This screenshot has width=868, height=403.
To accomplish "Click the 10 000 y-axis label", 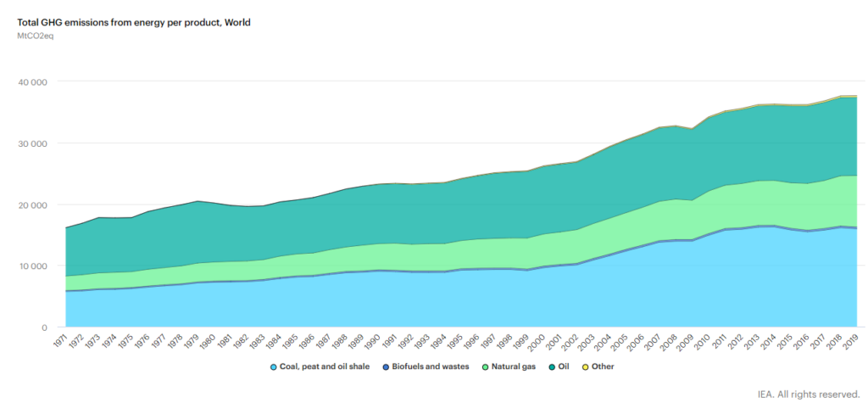I will click(x=31, y=266).
